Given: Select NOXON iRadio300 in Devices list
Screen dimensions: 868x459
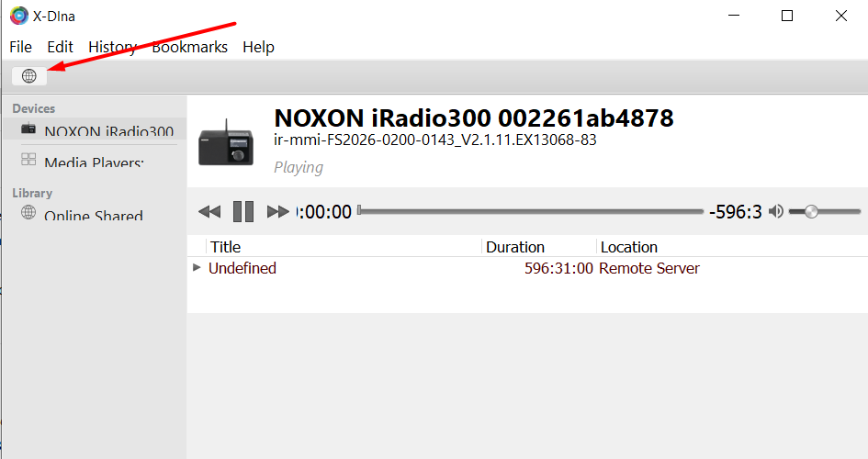Looking at the screenshot, I should pos(96,130).
